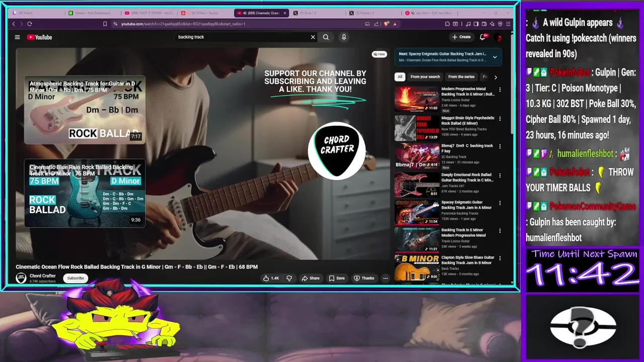Screen dimensions: 644x362
Task: Open options for Clapton Style Slow Blues video
Action: [x=500, y=258]
